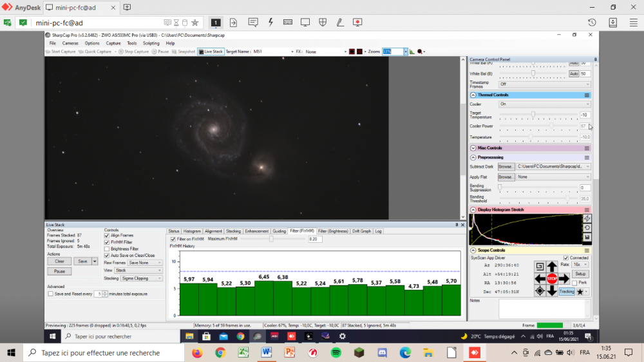The width and height of the screenshot is (644, 362).
Task: Click histogram icon beside Zoom box
Action: (x=412, y=52)
